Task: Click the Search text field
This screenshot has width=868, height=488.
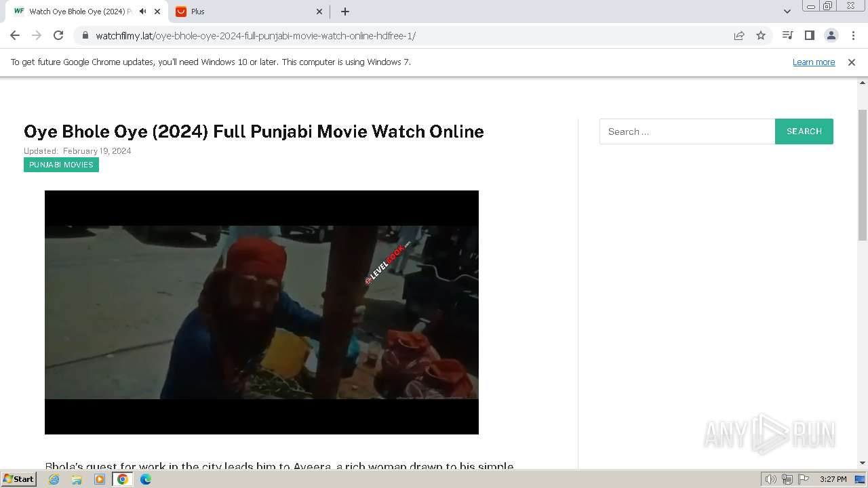Action: pos(687,131)
